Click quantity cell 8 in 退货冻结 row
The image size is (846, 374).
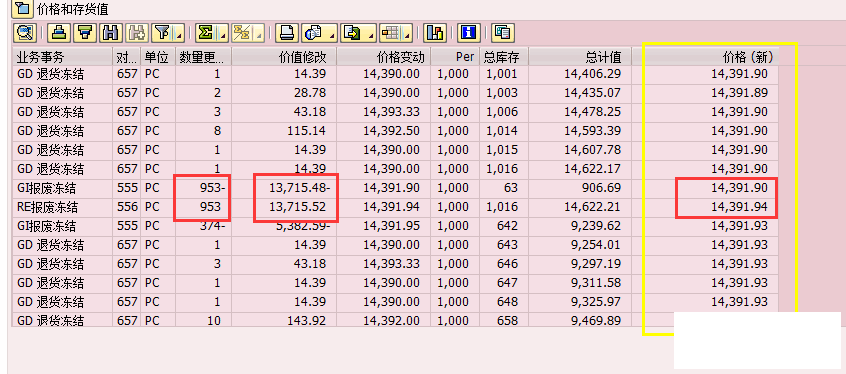[203, 131]
